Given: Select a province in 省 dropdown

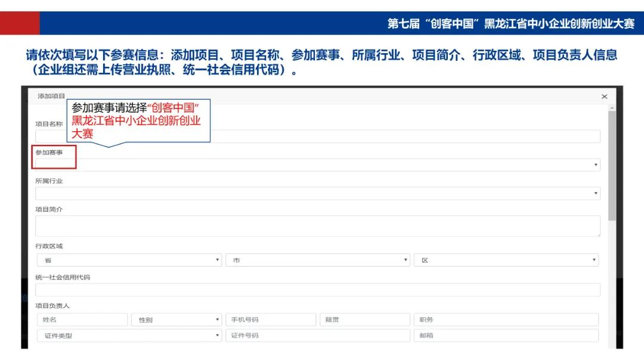Looking at the screenshot, I should pos(129,260).
